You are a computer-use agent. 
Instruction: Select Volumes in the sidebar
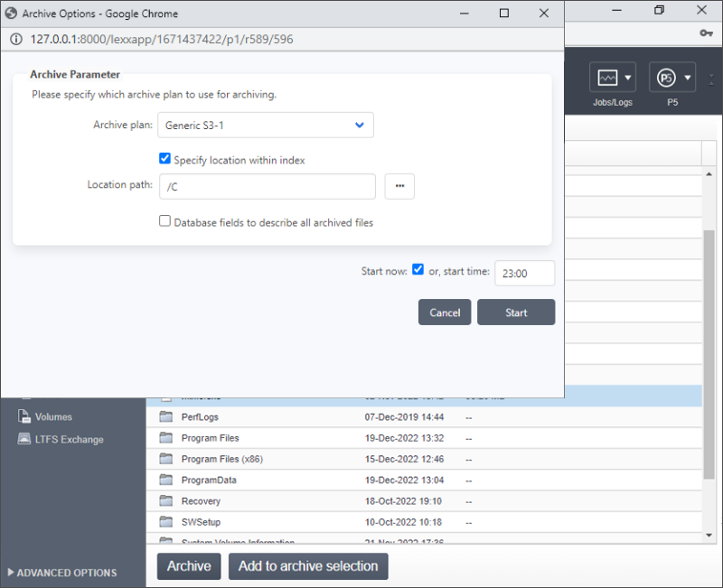tap(53, 416)
